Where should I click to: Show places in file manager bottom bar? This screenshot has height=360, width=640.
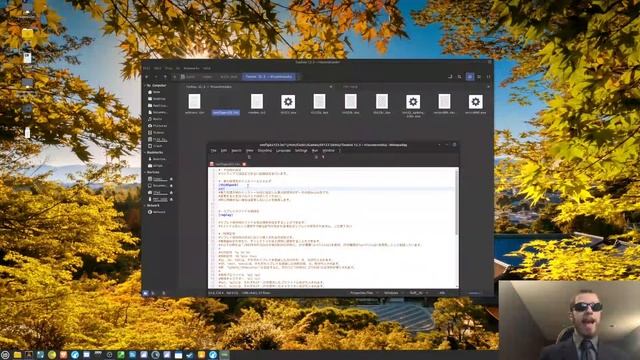click(x=146, y=293)
